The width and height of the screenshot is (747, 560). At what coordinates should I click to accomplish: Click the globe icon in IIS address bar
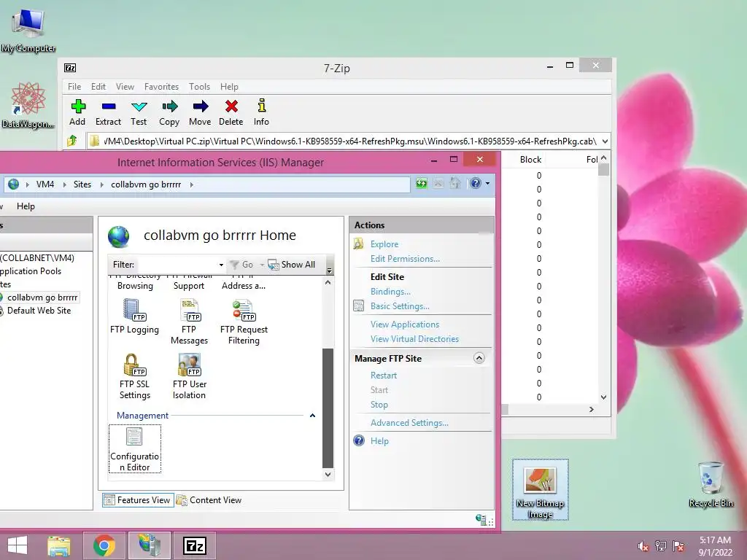tap(13, 184)
